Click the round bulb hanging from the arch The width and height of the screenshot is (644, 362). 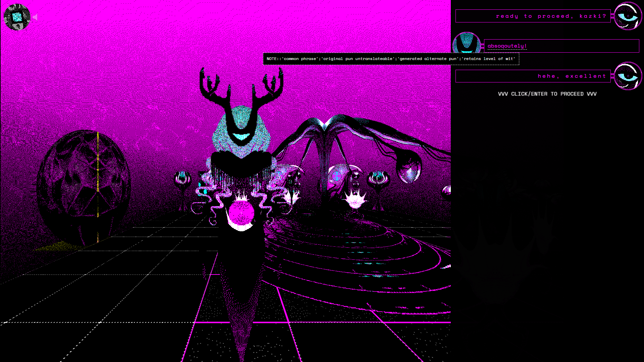(409, 169)
